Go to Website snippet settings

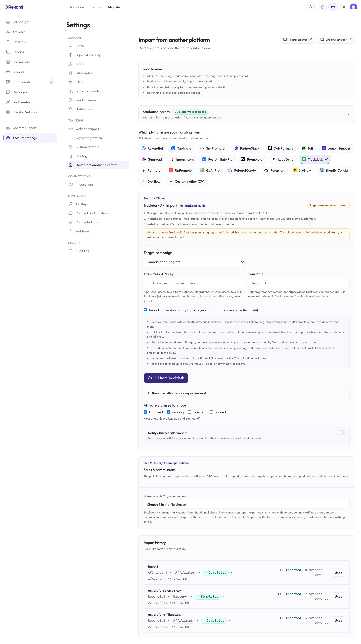98,129
